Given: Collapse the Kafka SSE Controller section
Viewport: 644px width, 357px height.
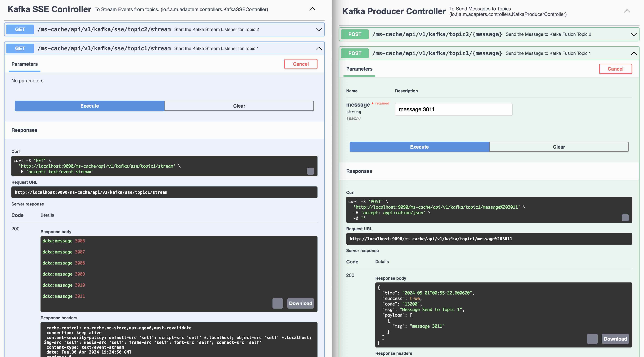Looking at the screenshot, I should 312,9.
